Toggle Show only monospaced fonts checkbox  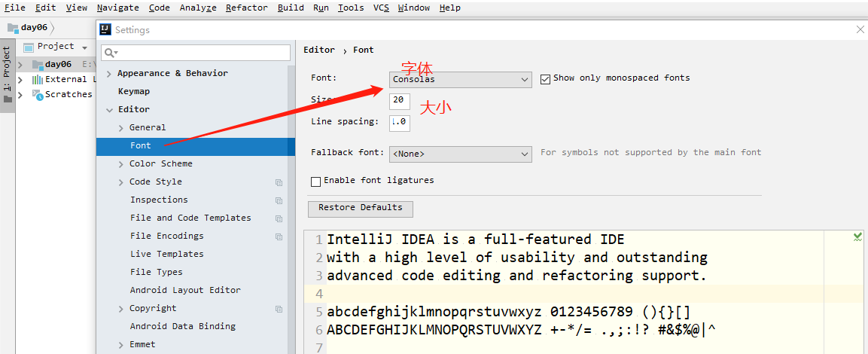pyautogui.click(x=545, y=78)
